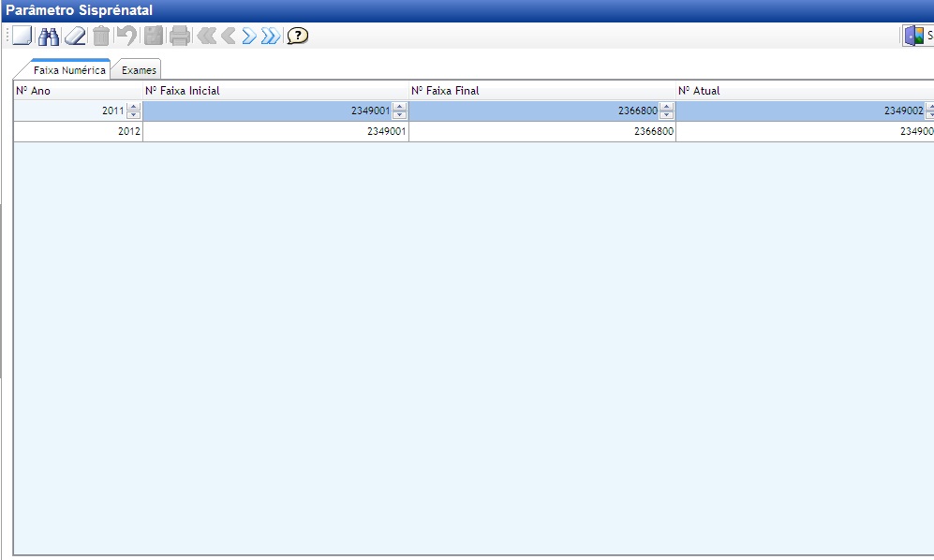
Task: Click the Nº Ano column header
Action: (78, 91)
